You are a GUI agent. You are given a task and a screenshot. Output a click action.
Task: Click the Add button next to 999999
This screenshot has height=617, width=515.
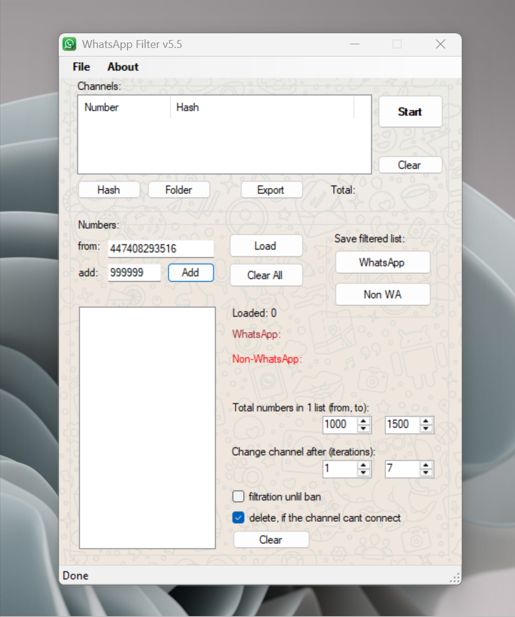click(191, 272)
